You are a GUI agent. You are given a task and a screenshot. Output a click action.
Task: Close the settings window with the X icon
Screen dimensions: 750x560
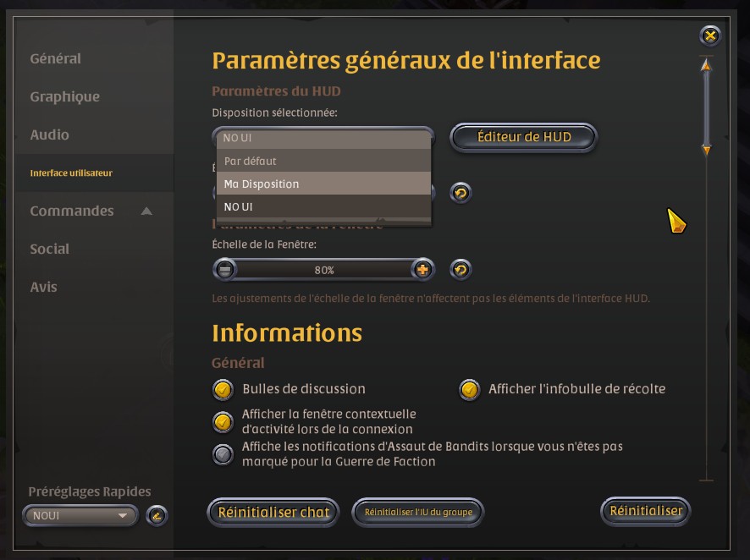(x=710, y=36)
